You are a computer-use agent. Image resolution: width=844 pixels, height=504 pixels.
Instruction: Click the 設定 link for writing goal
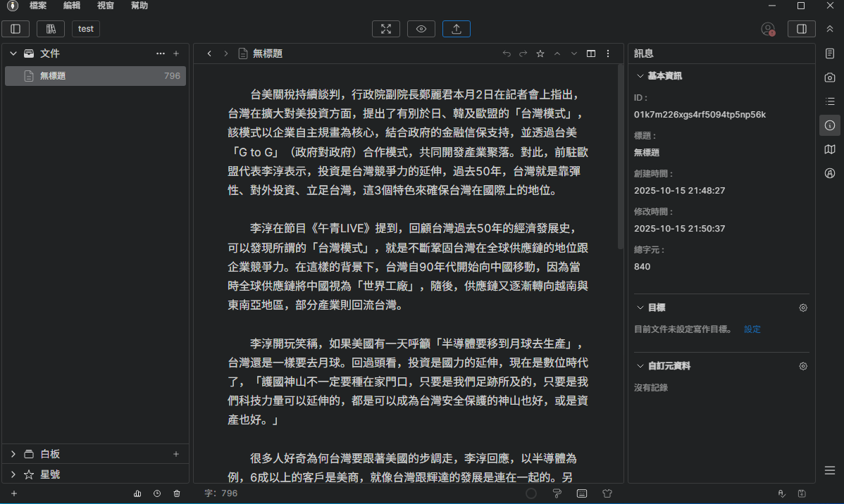[x=752, y=329]
